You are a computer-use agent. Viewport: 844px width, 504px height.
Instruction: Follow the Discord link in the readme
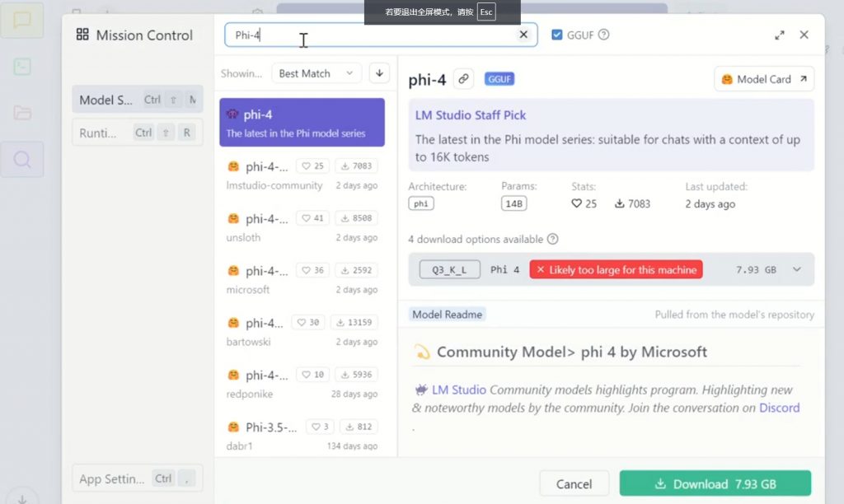[780, 408]
